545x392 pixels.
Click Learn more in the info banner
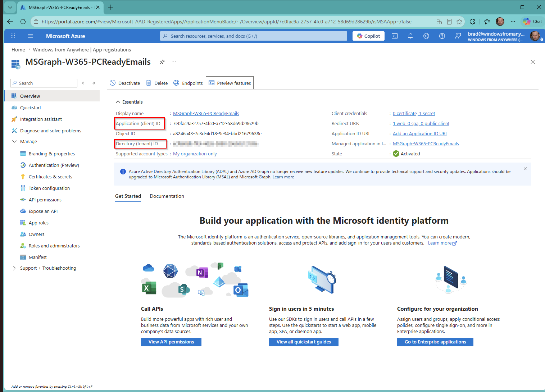click(283, 177)
